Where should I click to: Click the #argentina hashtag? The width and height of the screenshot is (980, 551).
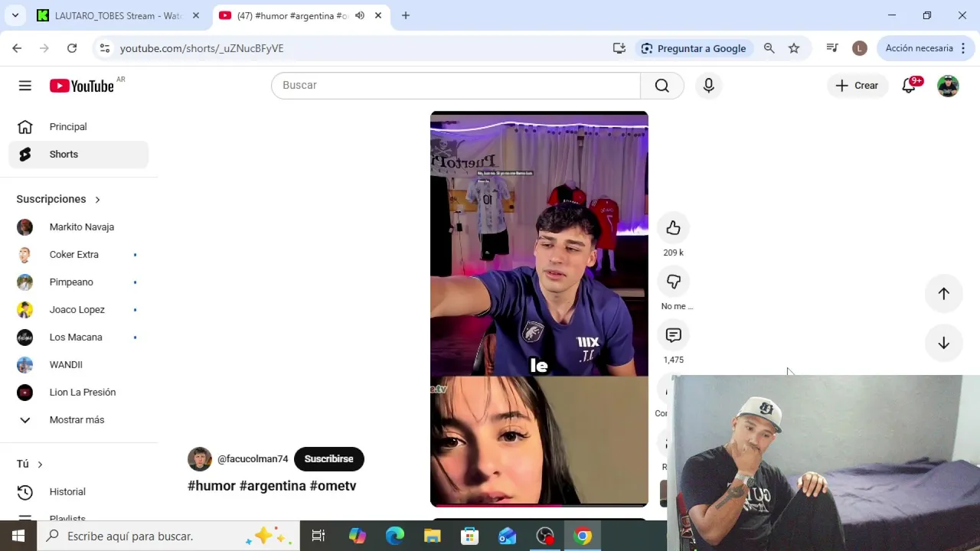tap(273, 486)
